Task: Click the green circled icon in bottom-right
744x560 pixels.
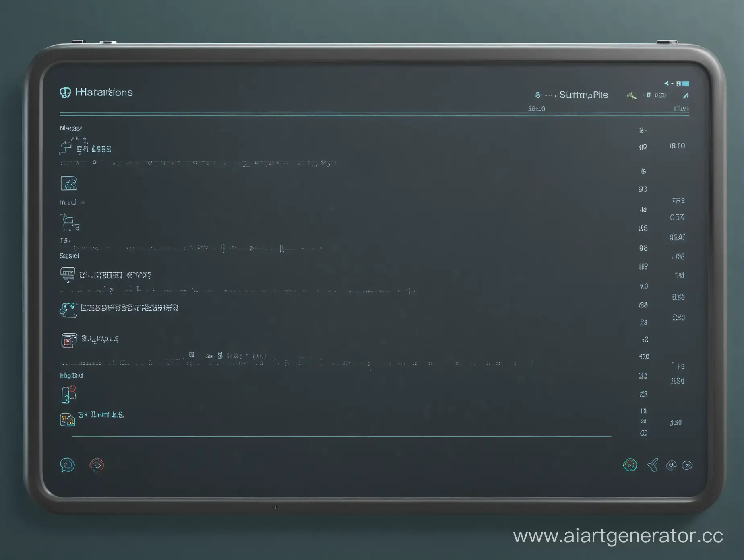Action: 630,465
